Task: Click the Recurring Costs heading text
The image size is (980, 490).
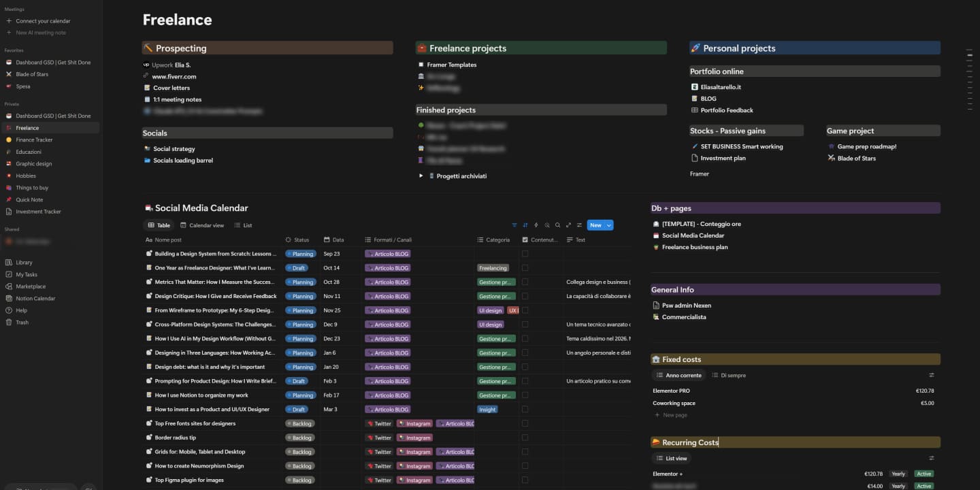Action: point(690,442)
